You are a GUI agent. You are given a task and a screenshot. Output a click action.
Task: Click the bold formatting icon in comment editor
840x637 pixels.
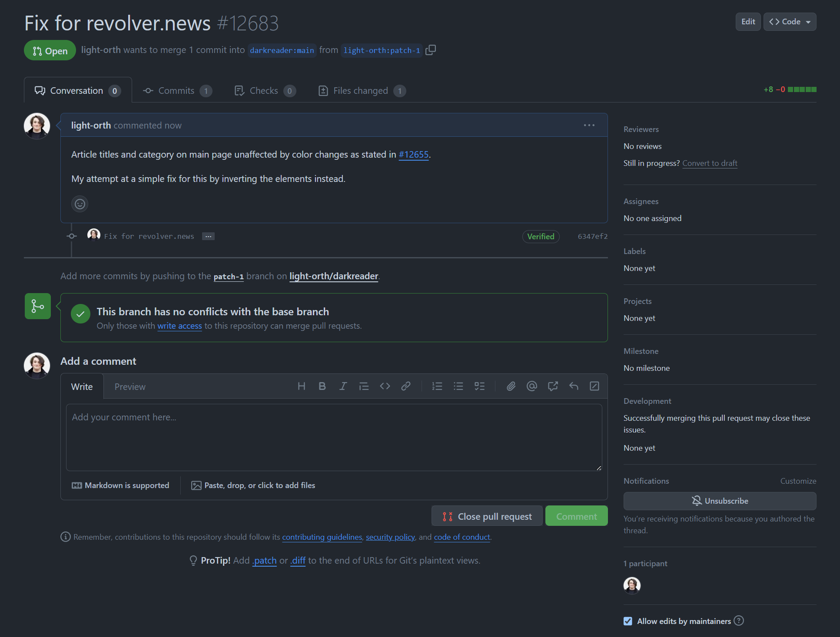322,386
